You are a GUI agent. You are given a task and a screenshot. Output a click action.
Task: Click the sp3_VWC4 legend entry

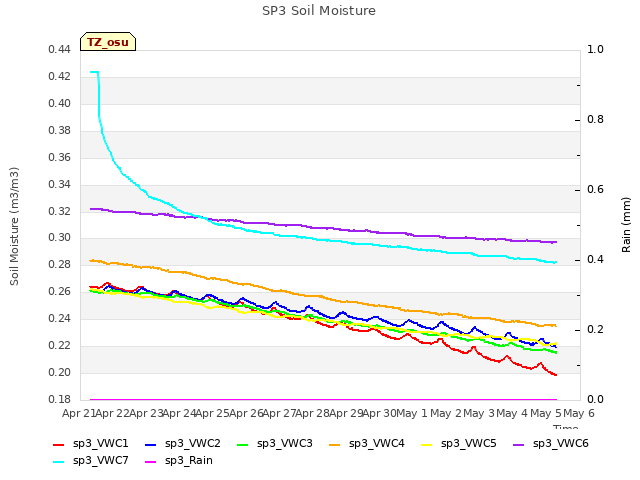tap(367, 444)
